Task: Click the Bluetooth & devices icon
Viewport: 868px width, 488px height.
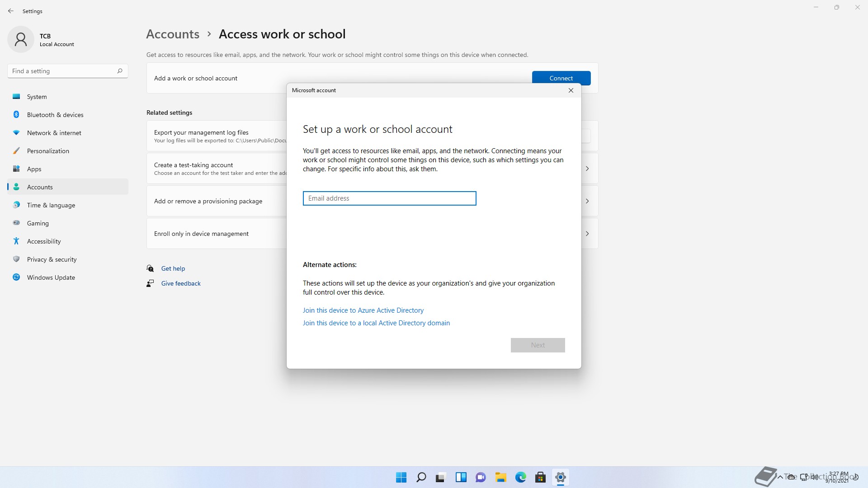Action: [x=16, y=115]
